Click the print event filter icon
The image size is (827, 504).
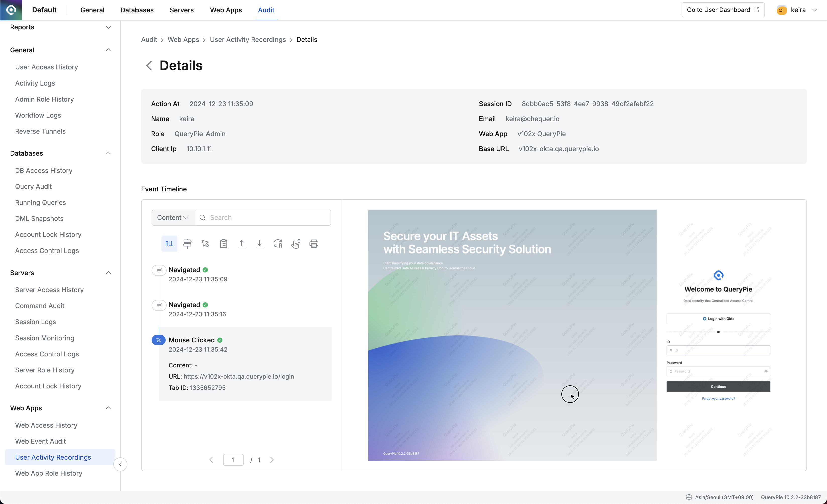click(x=314, y=244)
